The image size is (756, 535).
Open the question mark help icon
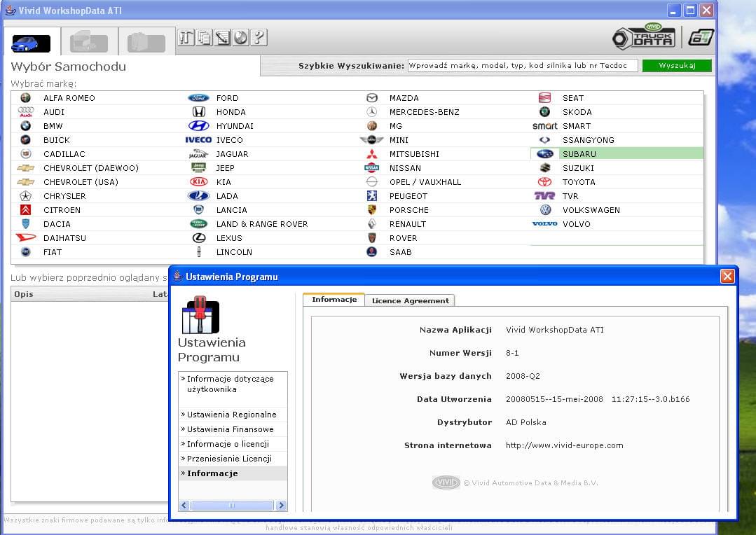(259, 38)
